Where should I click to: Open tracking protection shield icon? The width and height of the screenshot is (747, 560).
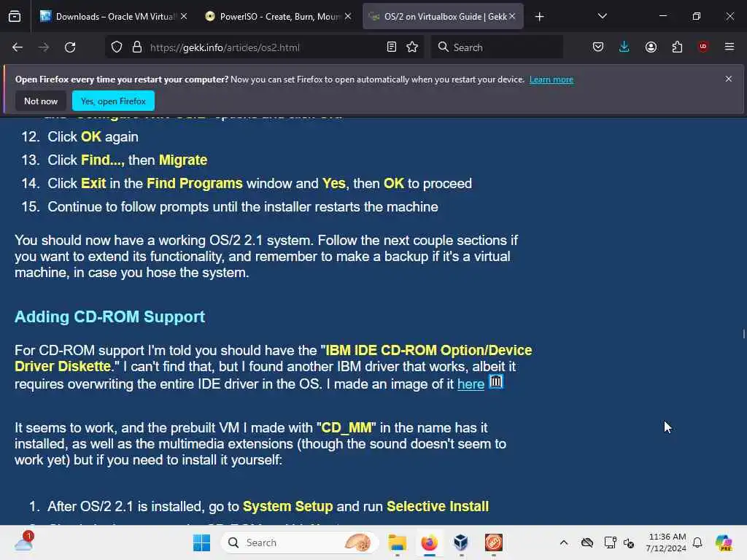[x=117, y=47]
